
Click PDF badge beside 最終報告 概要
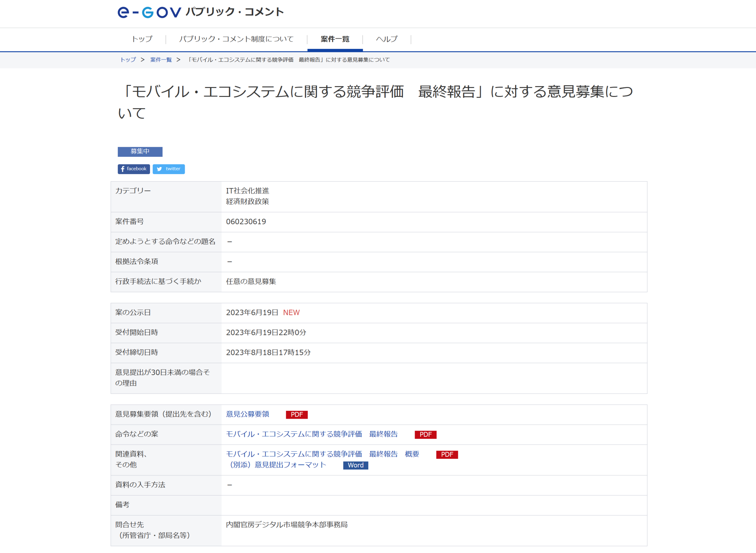click(447, 455)
